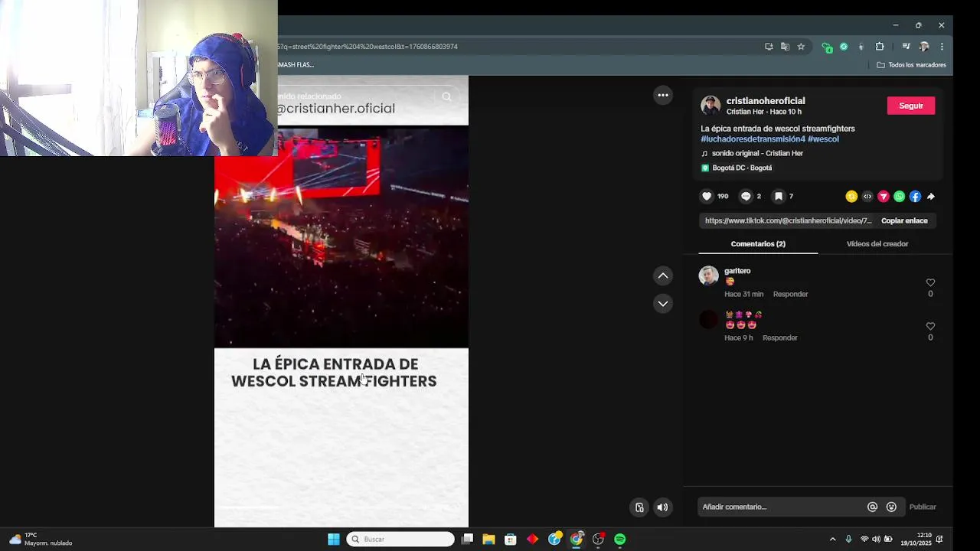This screenshot has height=551, width=980.
Task: Open the three-dot video options menu
Action: pos(663,95)
